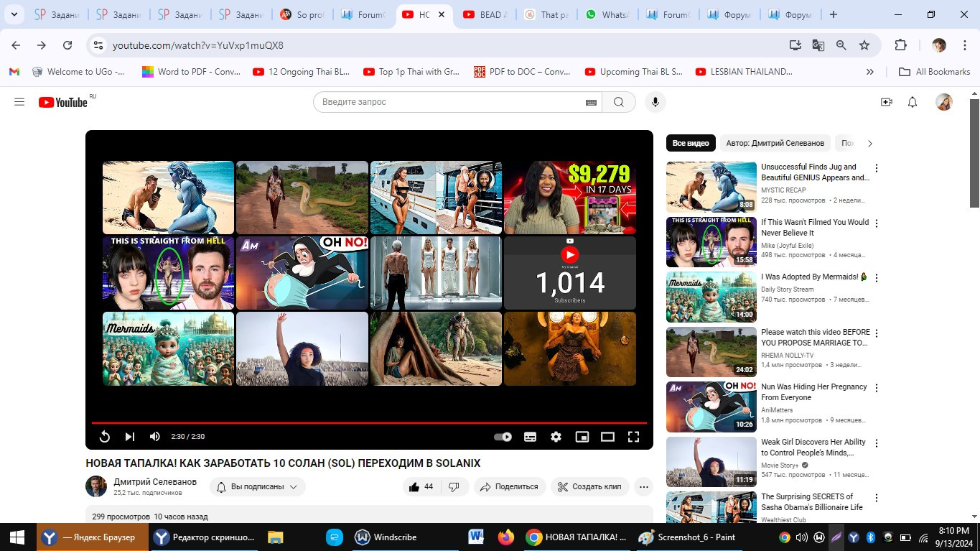The image size is (980, 551).
Task: Expand the Вы подписаны subscription dropdown
Action: 257,486
